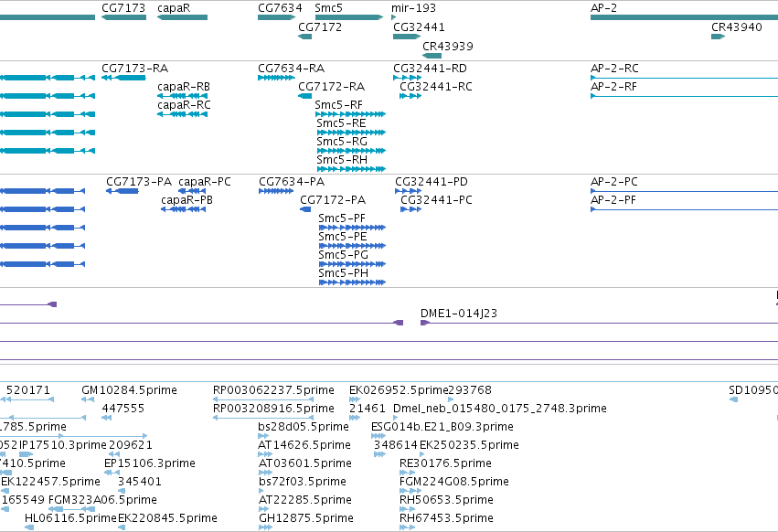Click transcript CG7634-RA
The width and height of the screenshot is (778, 532).
[276, 78]
